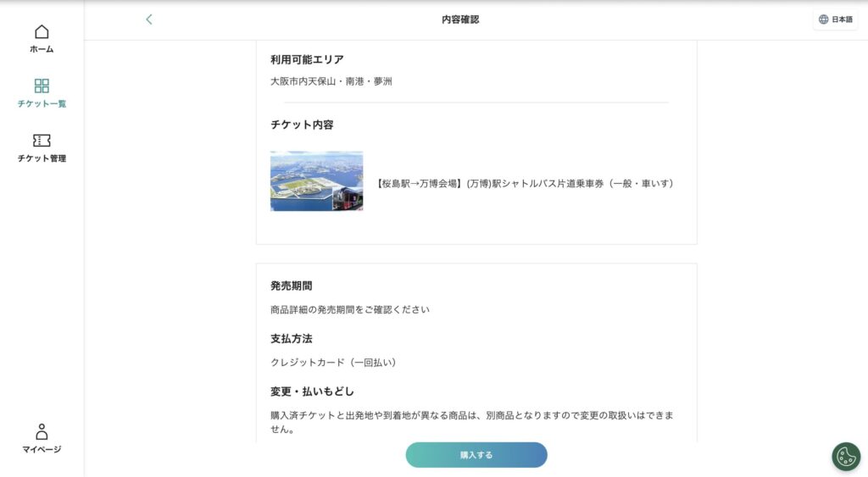This screenshot has width=868, height=477.
Task: Click the 内容確認 page title
Action: (x=460, y=19)
